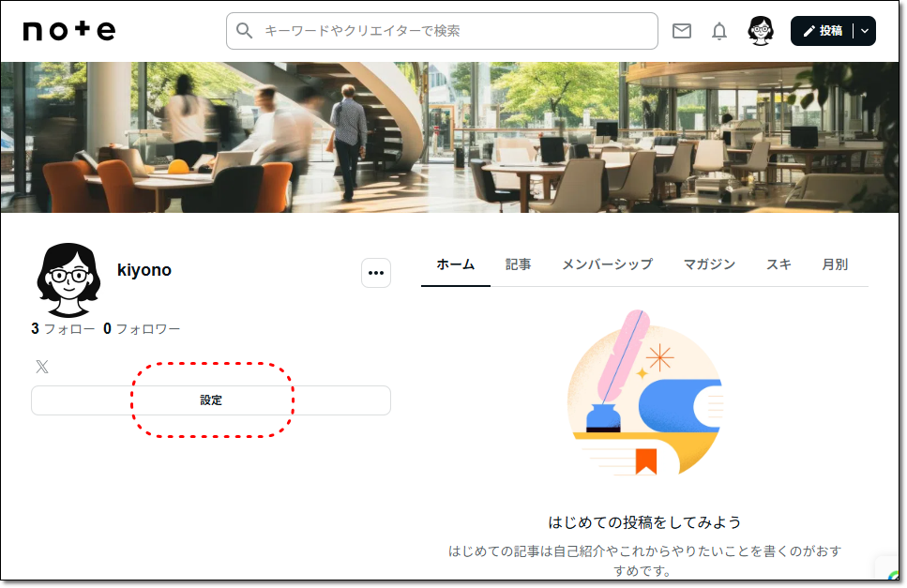Open the notification bell icon

point(718,30)
